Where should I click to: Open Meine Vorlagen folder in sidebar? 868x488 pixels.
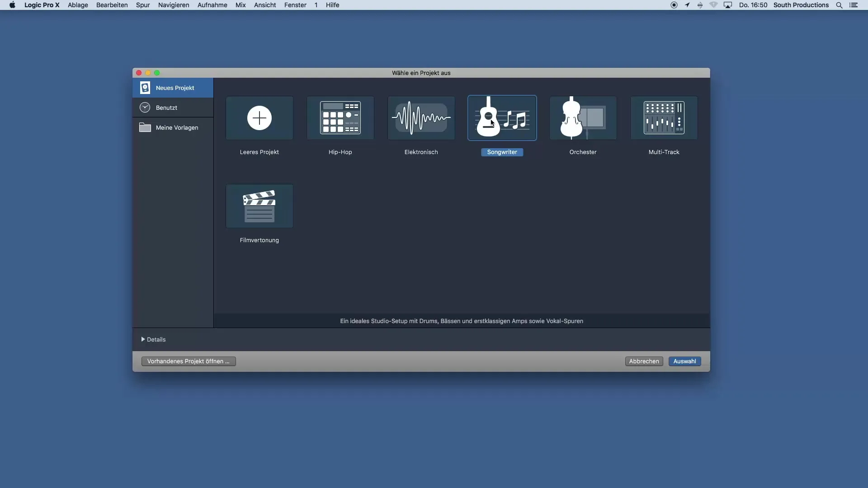click(173, 127)
